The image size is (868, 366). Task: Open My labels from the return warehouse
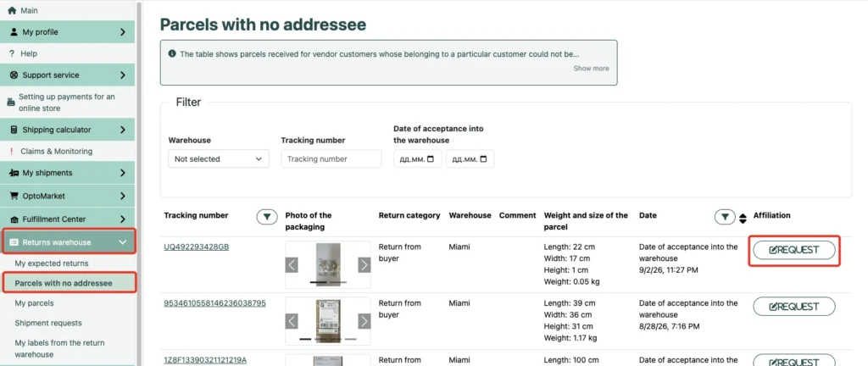point(60,348)
